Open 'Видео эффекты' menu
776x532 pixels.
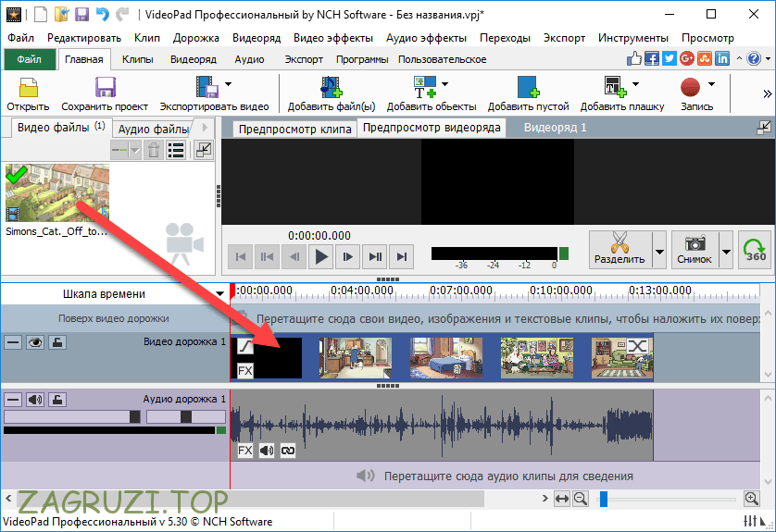point(333,38)
